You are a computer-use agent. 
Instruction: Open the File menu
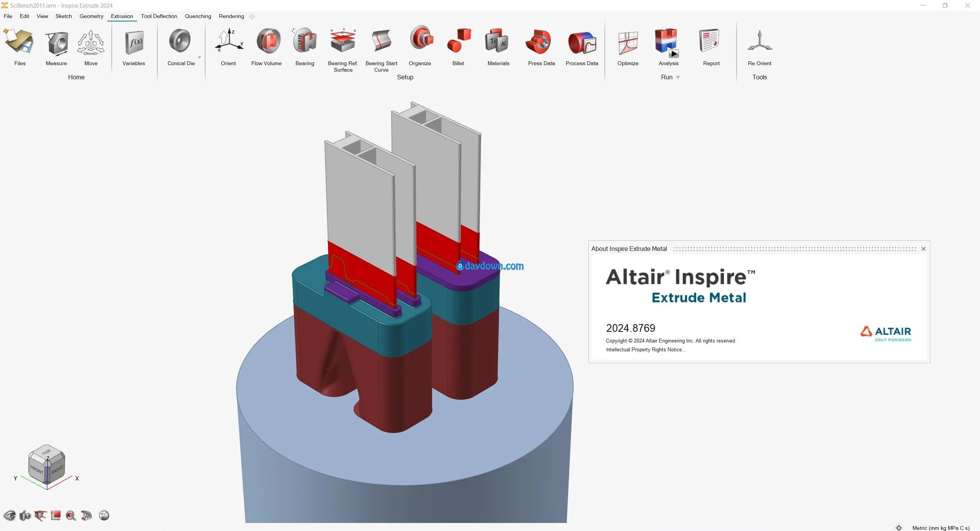8,16
